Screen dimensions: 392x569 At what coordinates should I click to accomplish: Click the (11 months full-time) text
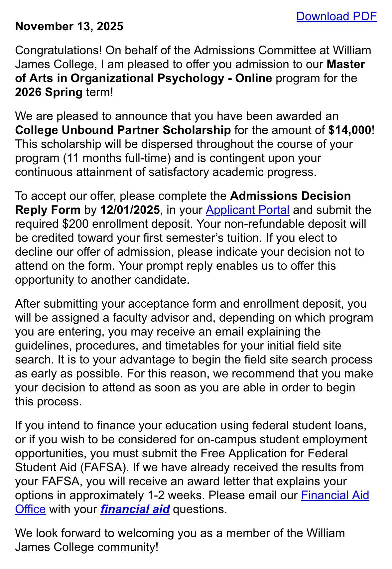point(117,158)
